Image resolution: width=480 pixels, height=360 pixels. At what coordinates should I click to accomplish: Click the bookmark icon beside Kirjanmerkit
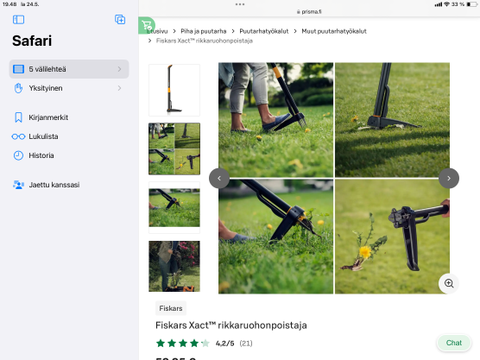18,117
